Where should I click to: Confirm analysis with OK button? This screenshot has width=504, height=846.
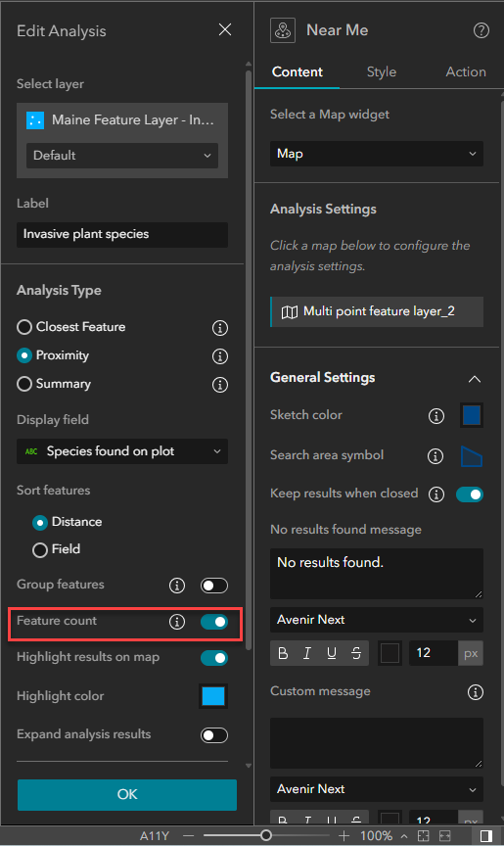coord(127,795)
